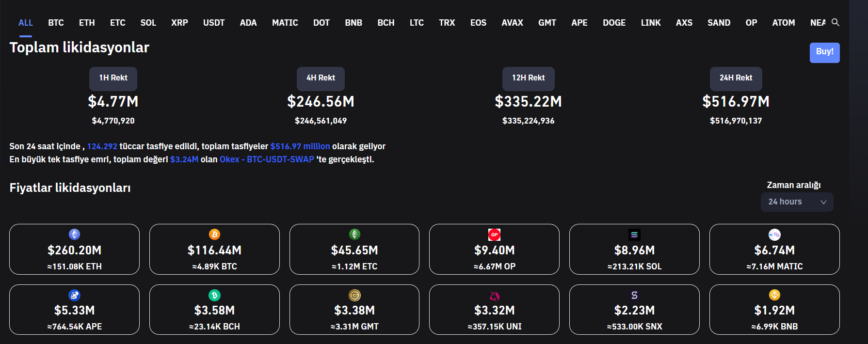Open the Okex - BTC-USDT-SWAP link
The height and width of the screenshot is (344, 868).
pyautogui.click(x=267, y=159)
